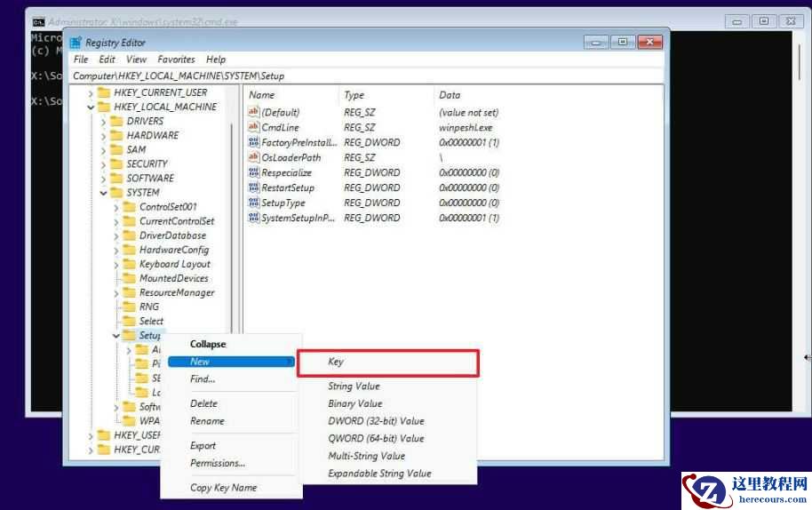Click the CmdLine string value icon
The height and width of the screenshot is (510, 812).
254,127
